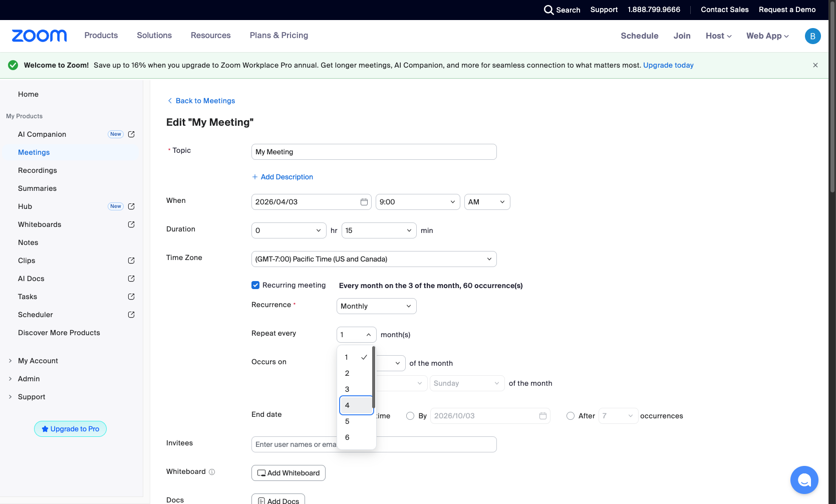Click the green welcome checkmark icon
Image resolution: width=836 pixels, height=504 pixels.
point(13,65)
